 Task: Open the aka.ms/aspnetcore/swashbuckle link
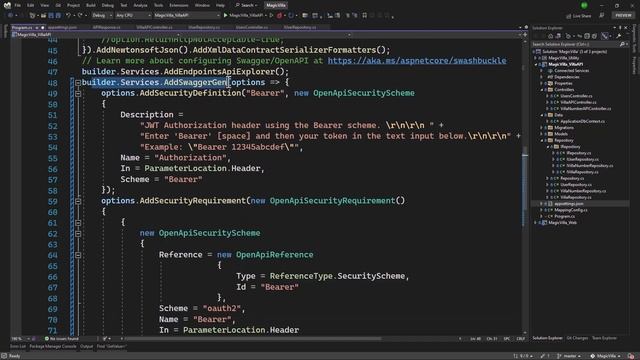(x=417, y=61)
